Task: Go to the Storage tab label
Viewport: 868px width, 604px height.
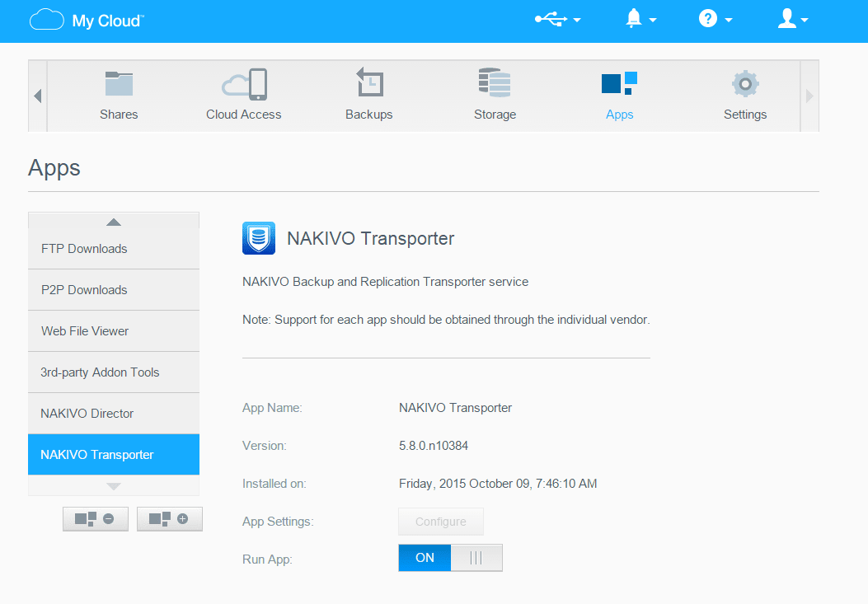Action: tap(495, 115)
